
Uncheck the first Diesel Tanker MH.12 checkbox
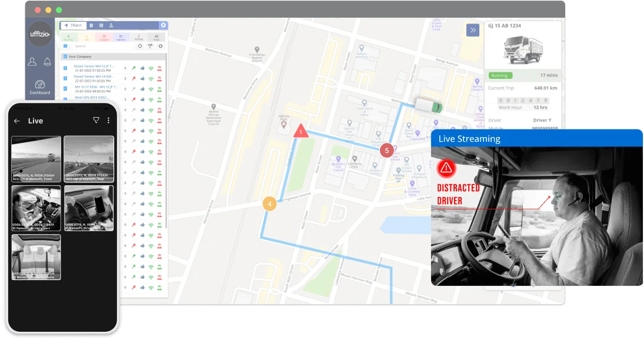pyautogui.click(x=65, y=68)
